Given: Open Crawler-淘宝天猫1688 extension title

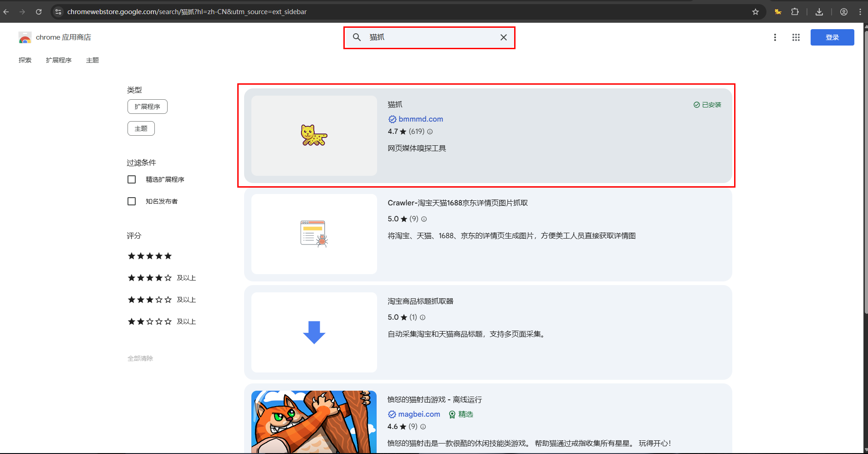Looking at the screenshot, I should (x=458, y=203).
